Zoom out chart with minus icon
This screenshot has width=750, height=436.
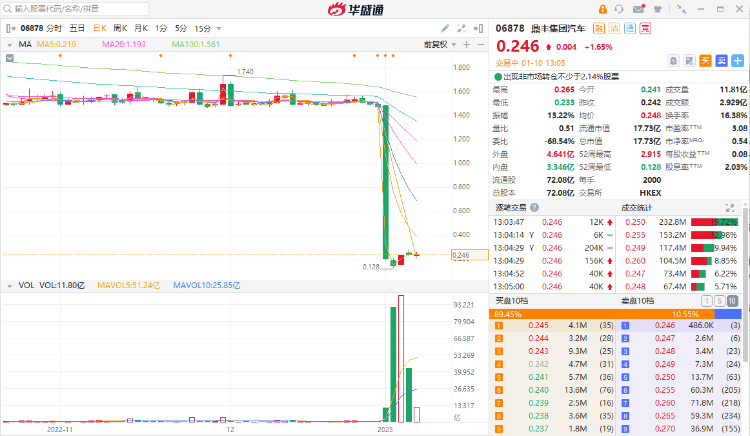pyautogui.click(x=481, y=44)
